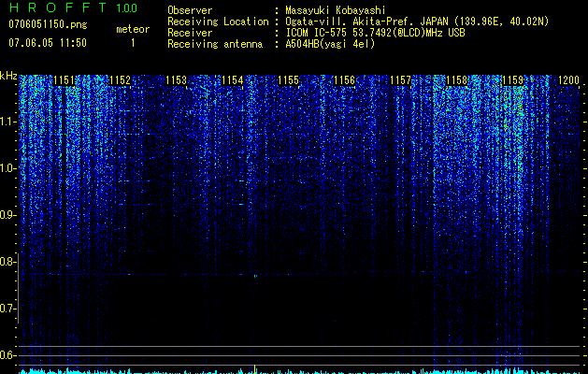
Task: Click the 1155 time marker
Action: 288,79
